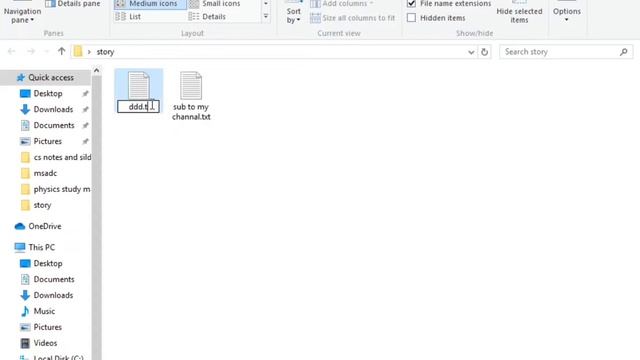Open Documents under Quick access
The image size is (640, 360).
coord(54,125)
